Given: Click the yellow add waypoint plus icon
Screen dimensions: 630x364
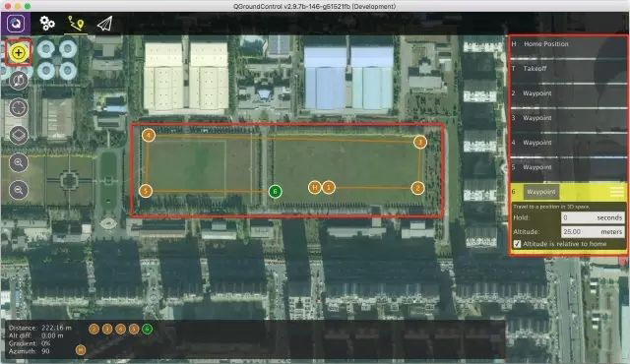Looking at the screenshot, I should point(19,52).
